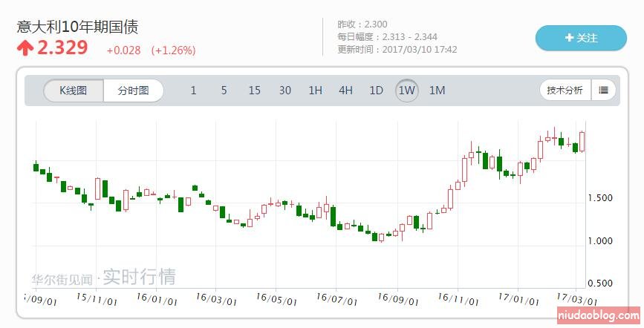Click the change value +0.028

123,50
